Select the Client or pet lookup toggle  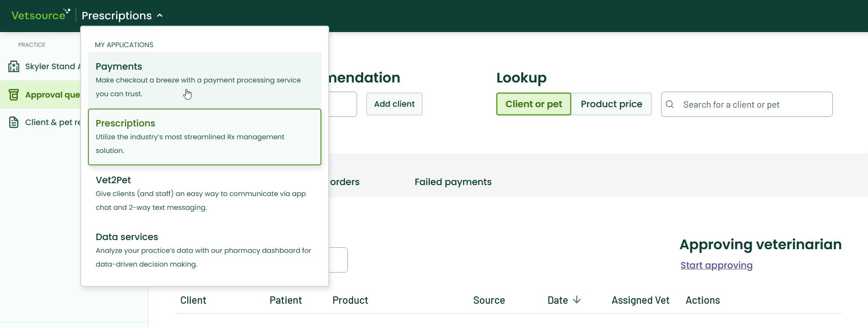click(533, 104)
